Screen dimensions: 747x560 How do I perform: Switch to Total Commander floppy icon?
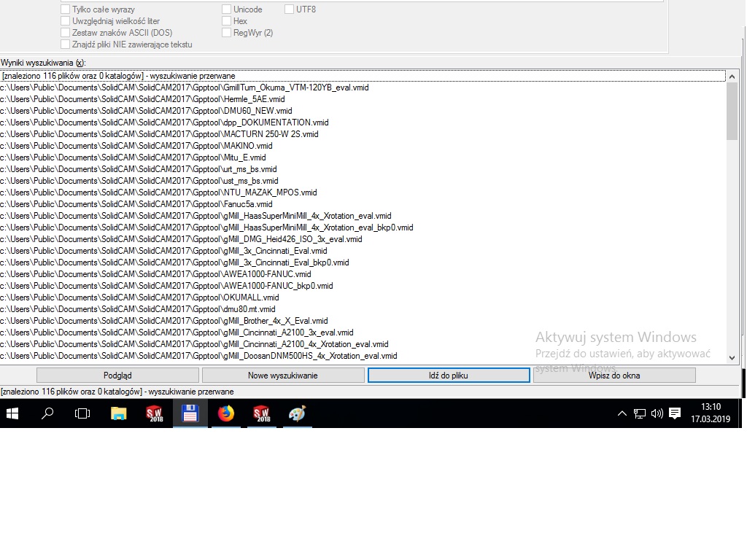pyautogui.click(x=190, y=413)
